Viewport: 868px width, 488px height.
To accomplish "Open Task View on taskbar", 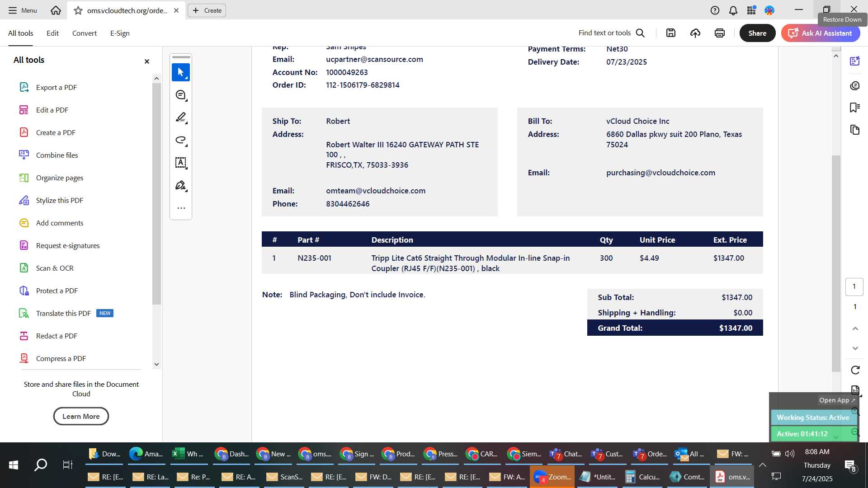I will click(x=68, y=465).
